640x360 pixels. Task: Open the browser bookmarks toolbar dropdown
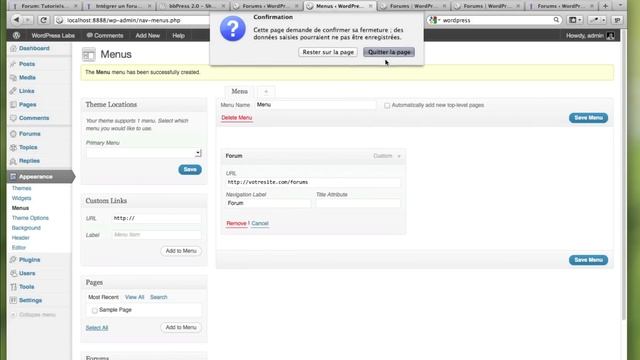coord(575,20)
